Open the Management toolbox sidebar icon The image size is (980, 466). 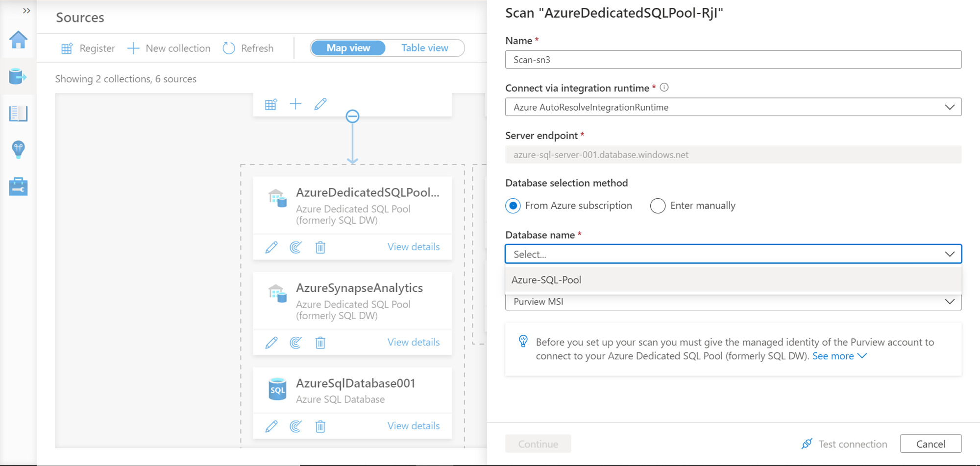click(x=18, y=186)
